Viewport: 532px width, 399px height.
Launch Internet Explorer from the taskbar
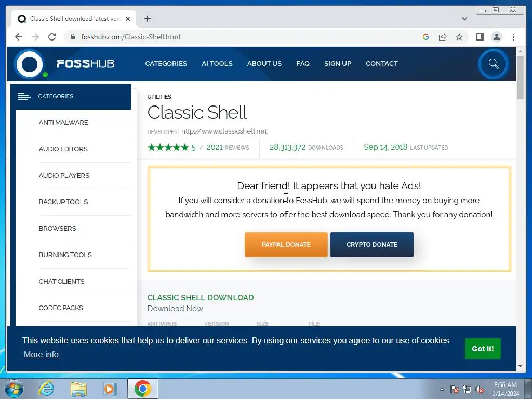[x=46, y=389]
